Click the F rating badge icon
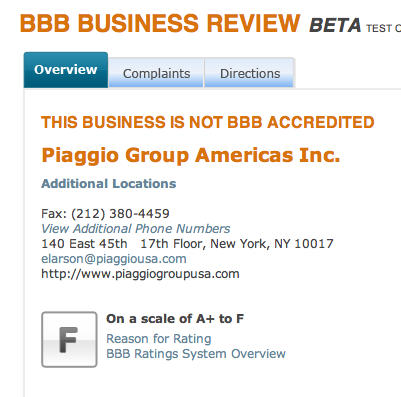This screenshot has width=401, height=397. click(69, 339)
